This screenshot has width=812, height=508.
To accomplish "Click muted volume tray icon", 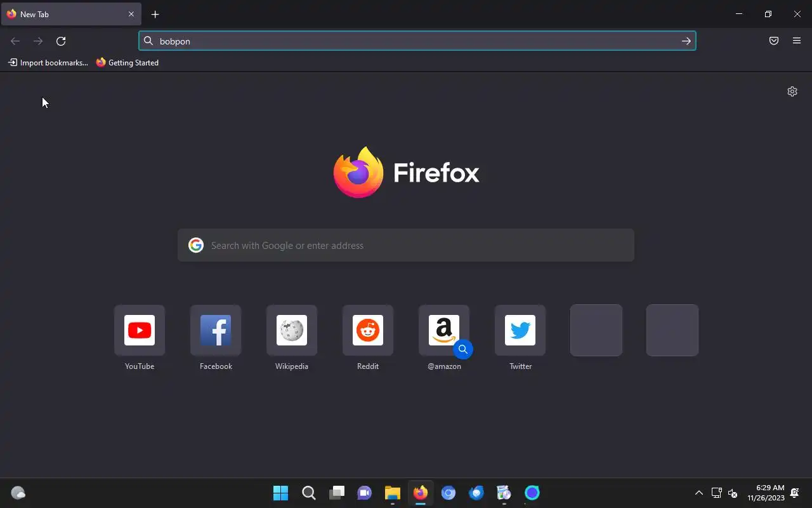I will [x=733, y=493].
